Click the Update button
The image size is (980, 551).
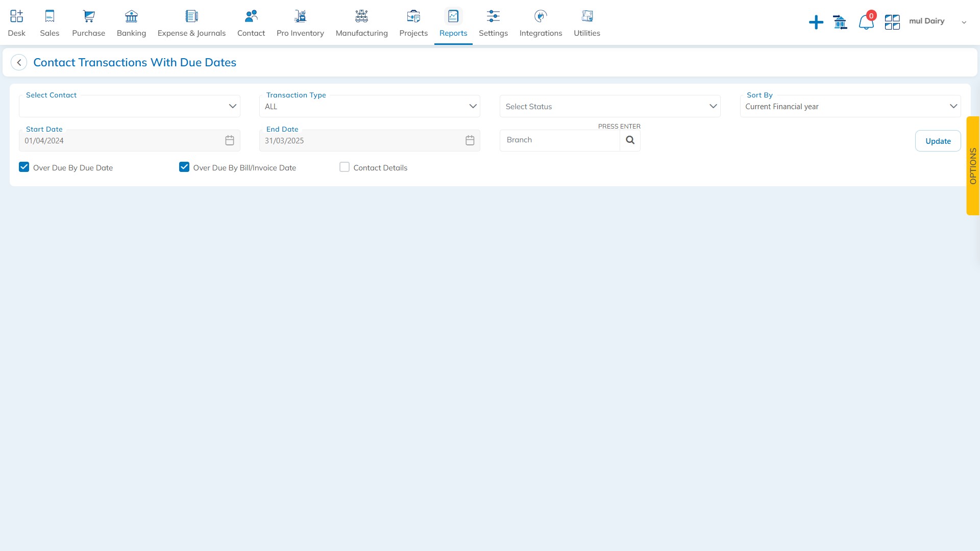[x=938, y=141]
